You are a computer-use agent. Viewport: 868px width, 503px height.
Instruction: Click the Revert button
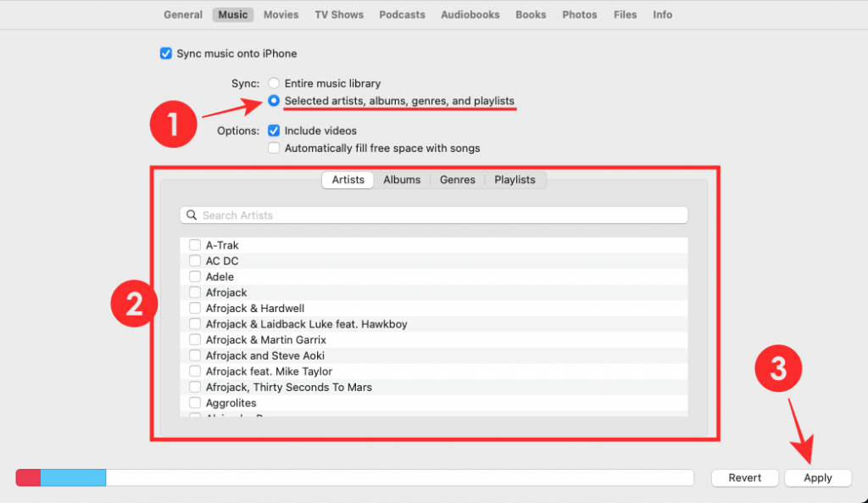[745, 478]
